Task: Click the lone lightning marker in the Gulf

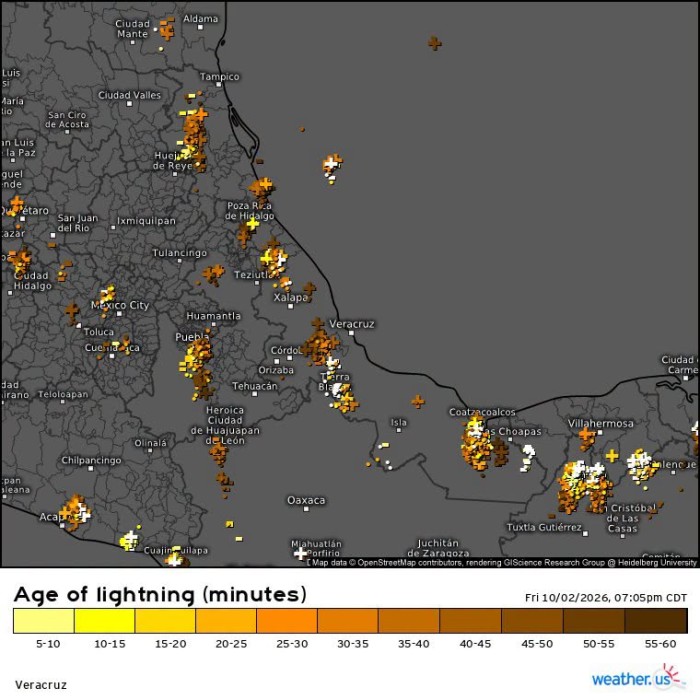Action: pyautogui.click(x=435, y=43)
